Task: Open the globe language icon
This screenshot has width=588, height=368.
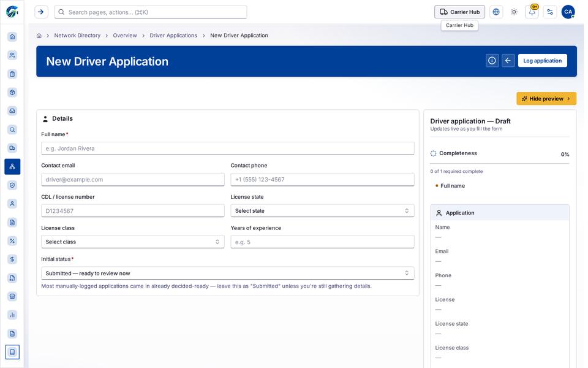Action: point(496,12)
